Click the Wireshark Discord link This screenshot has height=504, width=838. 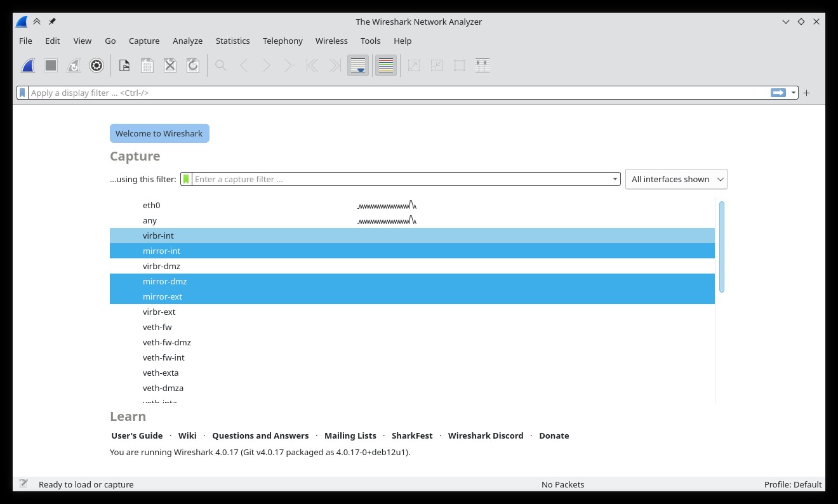click(486, 435)
